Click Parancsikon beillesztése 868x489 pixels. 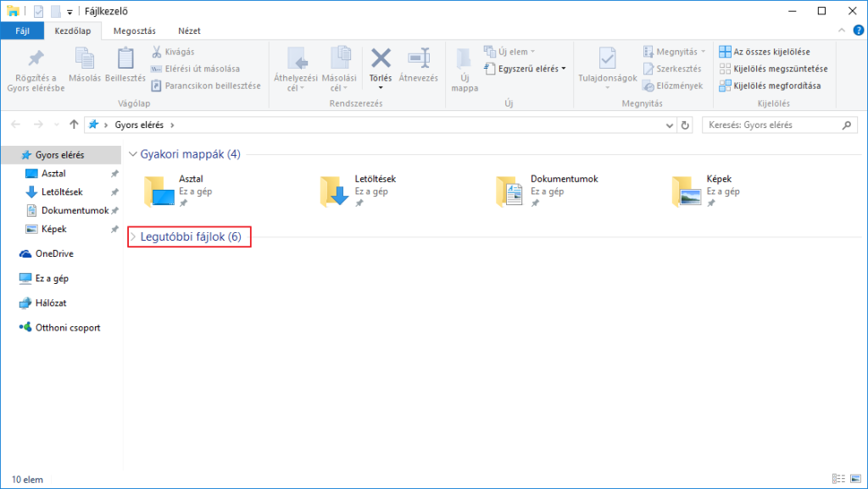pyautogui.click(x=206, y=86)
